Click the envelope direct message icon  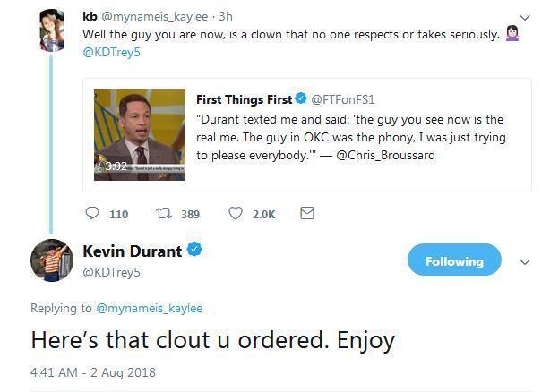[x=307, y=214]
